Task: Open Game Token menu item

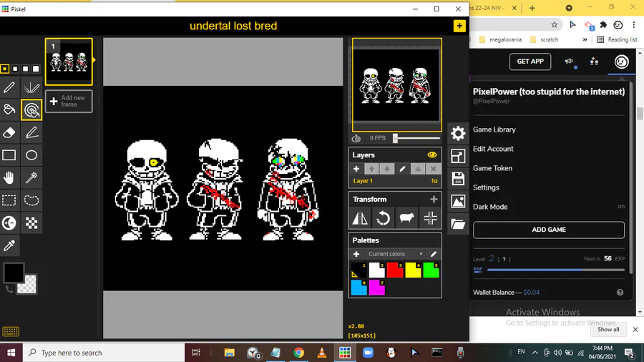Action: [x=492, y=168]
